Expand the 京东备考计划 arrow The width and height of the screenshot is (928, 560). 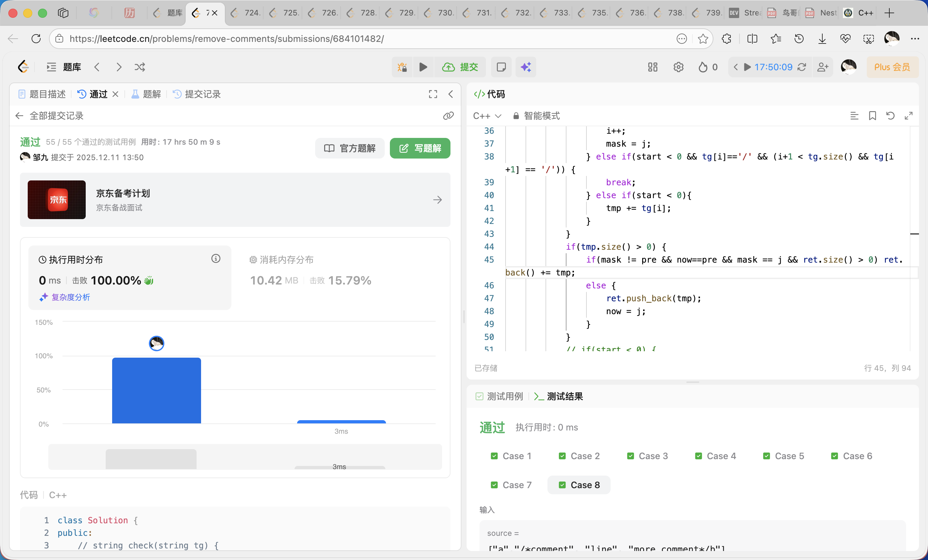point(437,199)
